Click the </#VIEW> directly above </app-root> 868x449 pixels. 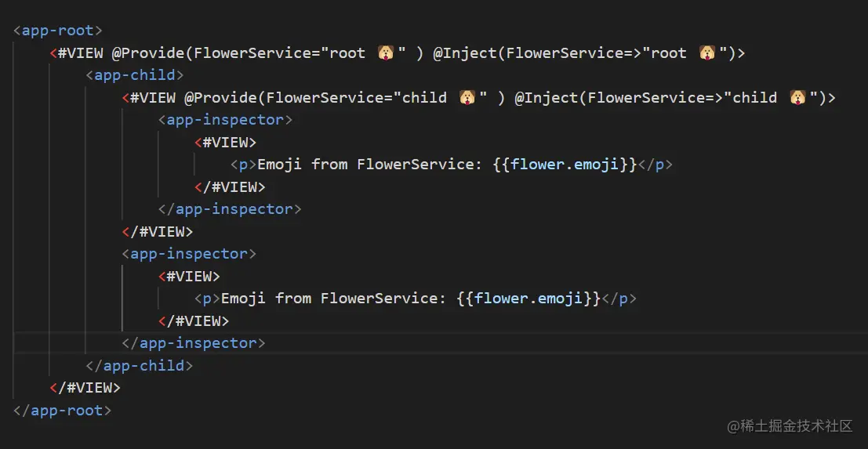[x=85, y=387]
